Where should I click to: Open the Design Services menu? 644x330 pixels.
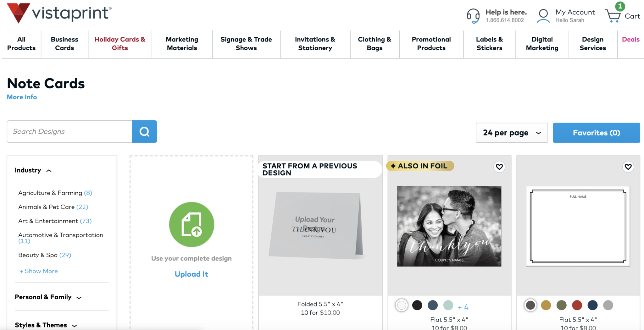[593, 44]
